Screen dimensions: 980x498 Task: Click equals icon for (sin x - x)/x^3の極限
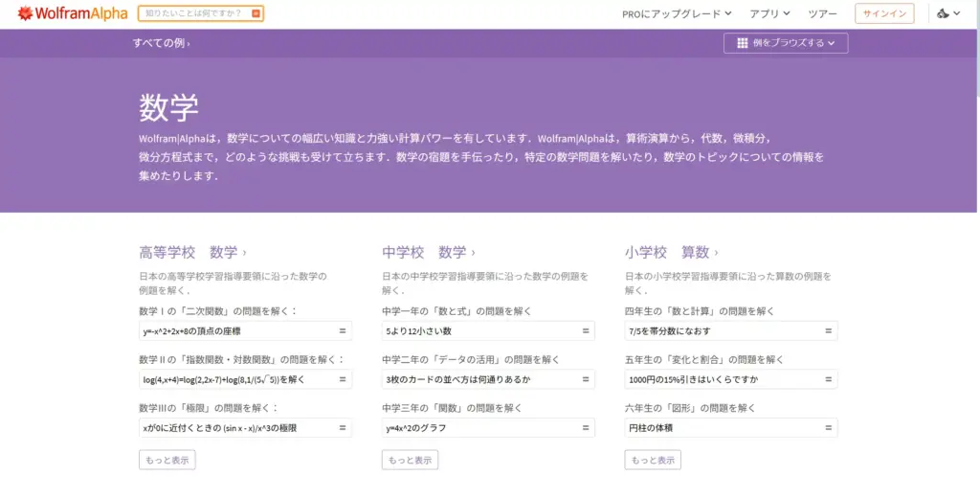tap(343, 428)
